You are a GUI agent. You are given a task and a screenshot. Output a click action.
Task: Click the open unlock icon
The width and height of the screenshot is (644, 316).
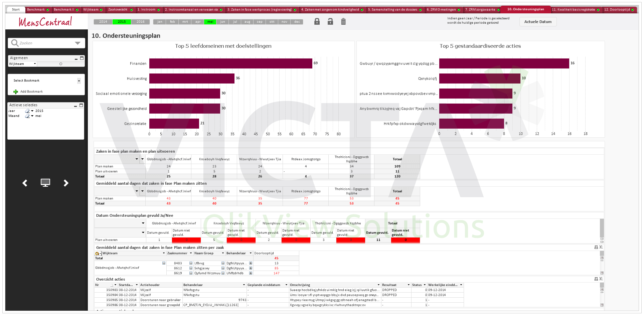(330, 22)
